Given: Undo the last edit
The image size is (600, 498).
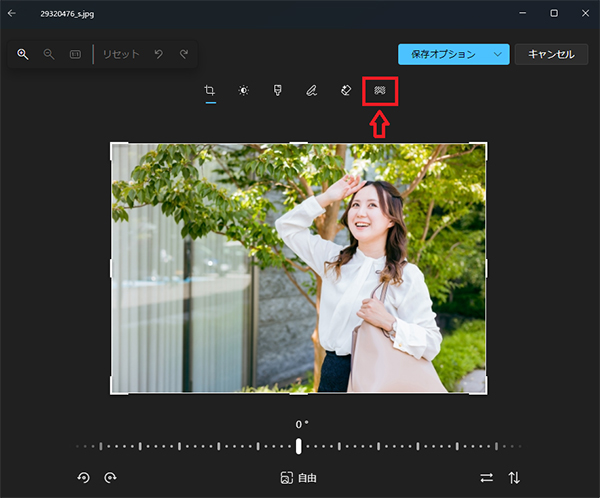Looking at the screenshot, I should tap(159, 54).
